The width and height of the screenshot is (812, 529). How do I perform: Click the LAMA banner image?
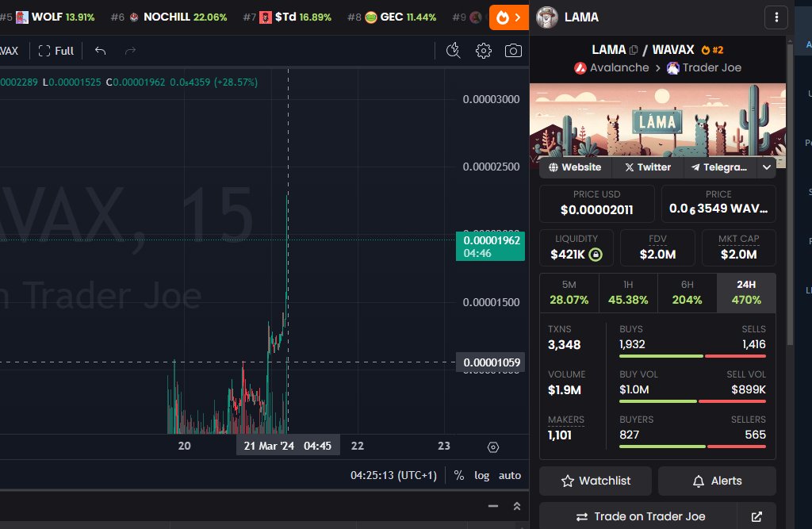[657, 121]
